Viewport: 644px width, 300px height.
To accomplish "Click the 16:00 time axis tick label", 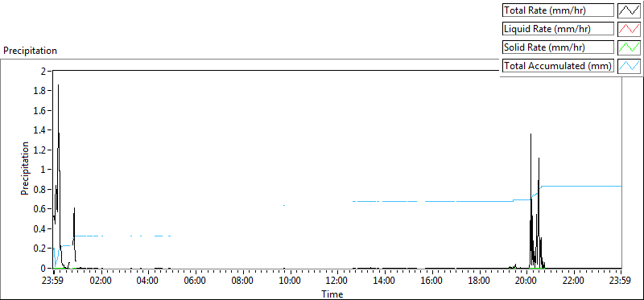I will pyautogui.click(x=431, y=282).
